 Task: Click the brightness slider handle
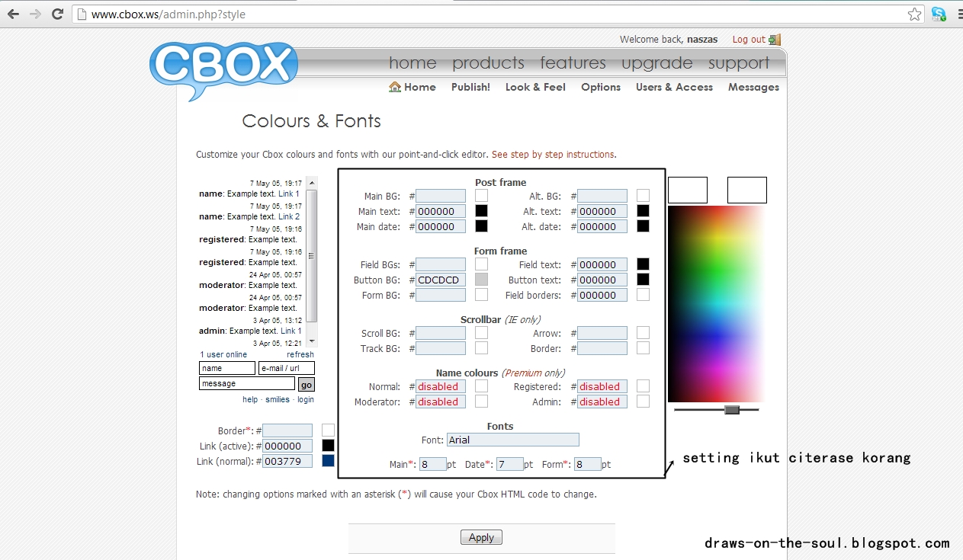[732, 410]
